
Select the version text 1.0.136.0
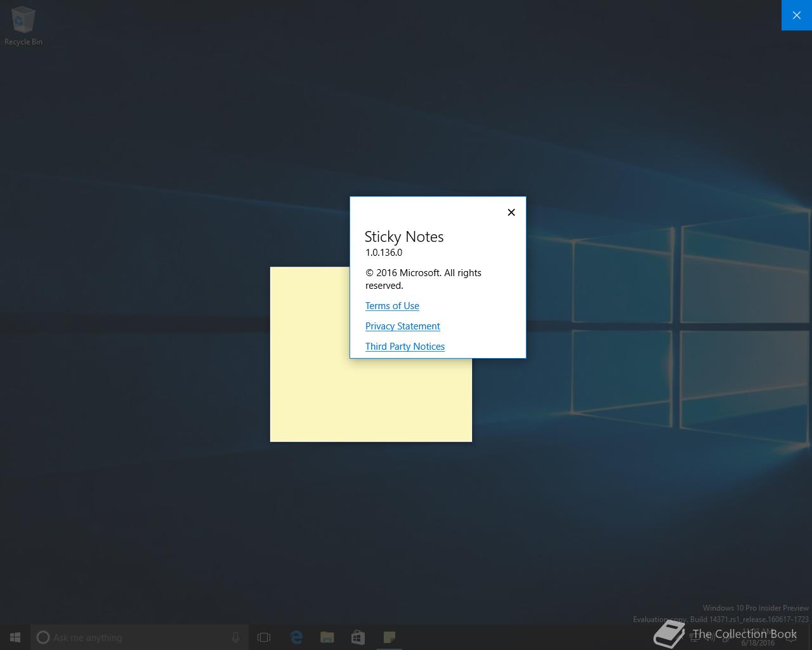[384, 253]
